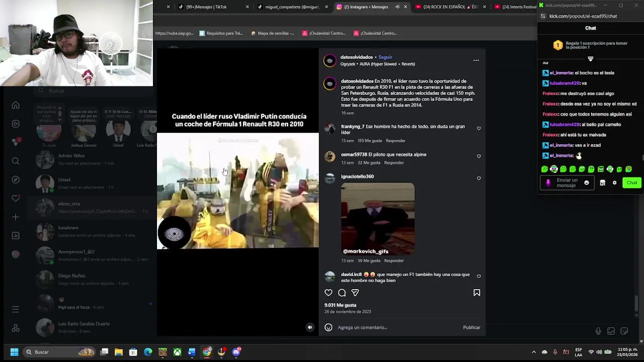Create a new post with plus icon

coord(16,217)
